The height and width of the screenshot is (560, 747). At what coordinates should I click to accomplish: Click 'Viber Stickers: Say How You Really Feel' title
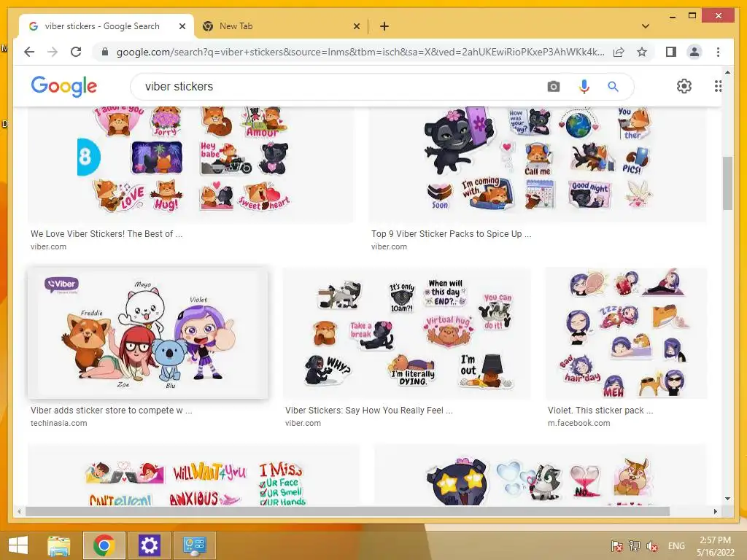click(x=369, y=411)
